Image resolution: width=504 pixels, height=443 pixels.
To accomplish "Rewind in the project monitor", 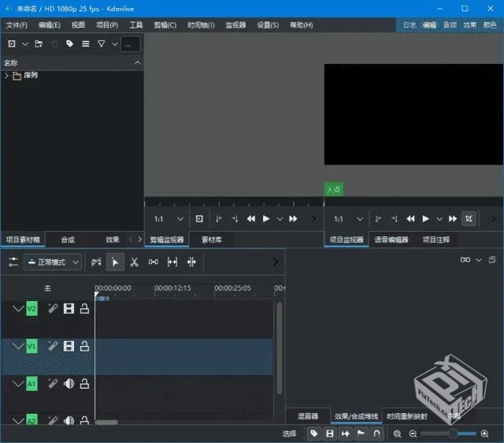I will pyautogui.click(x=410, y=219).
